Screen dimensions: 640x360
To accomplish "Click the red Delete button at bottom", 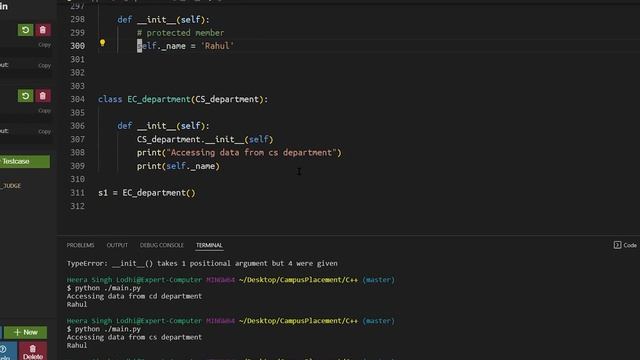I will click(x=33, y=351).
